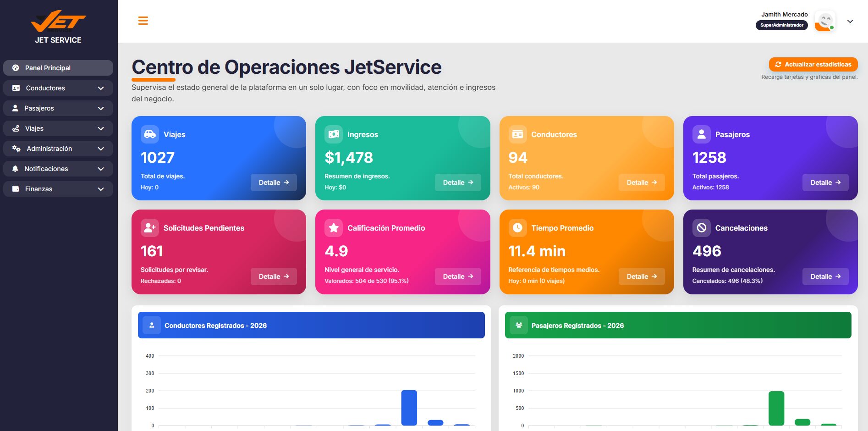Click the car icon on Viajes card
This screenshot has width=868, height=431.
coord(150,134)
